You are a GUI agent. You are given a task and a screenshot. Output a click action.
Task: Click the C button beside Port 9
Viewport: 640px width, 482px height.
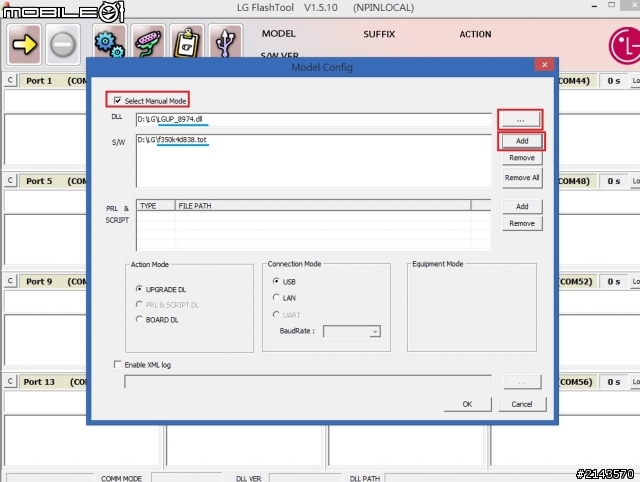point(10,281)
